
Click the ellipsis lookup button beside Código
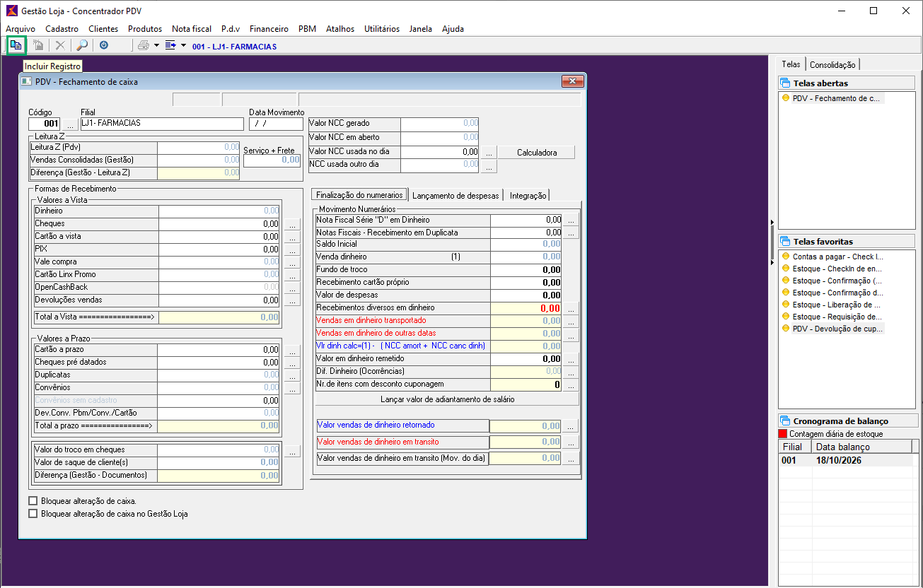pos(70,125)
